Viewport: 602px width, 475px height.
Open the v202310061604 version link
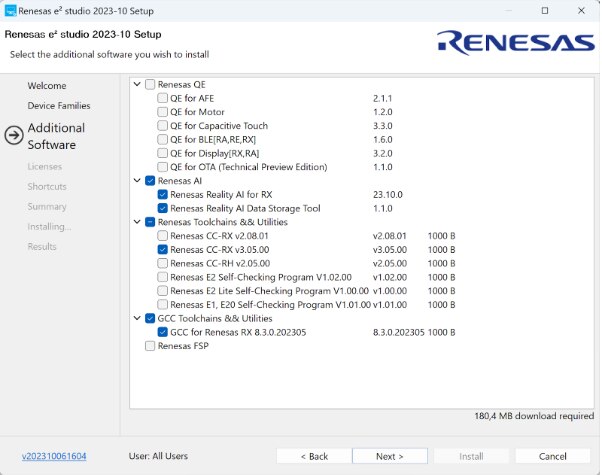[54, 456]
